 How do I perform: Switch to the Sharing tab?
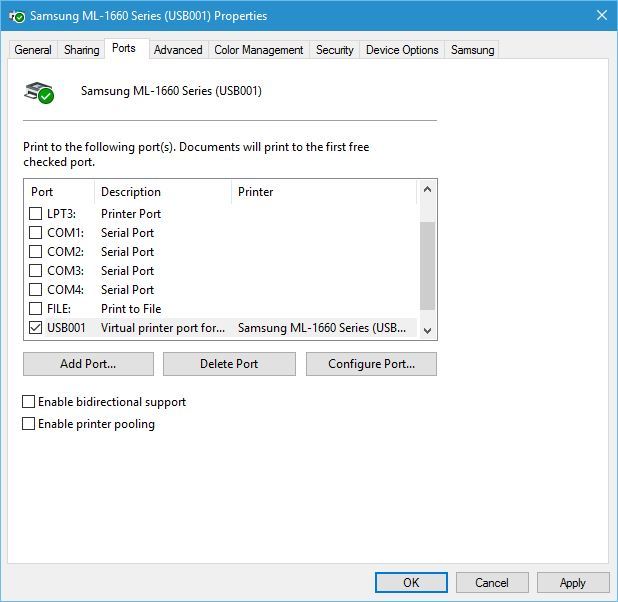coord(82,50)
